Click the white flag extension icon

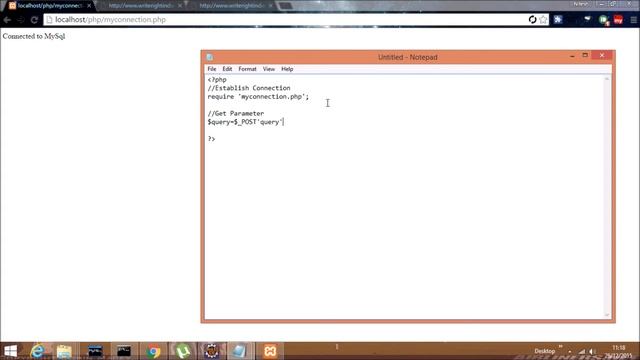click(x=587, y=19)
